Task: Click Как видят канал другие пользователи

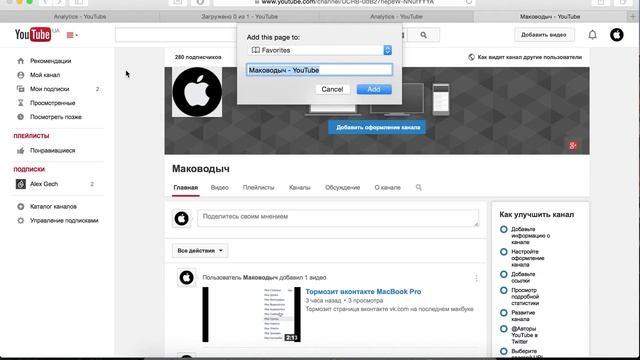Action: [529, 57]
